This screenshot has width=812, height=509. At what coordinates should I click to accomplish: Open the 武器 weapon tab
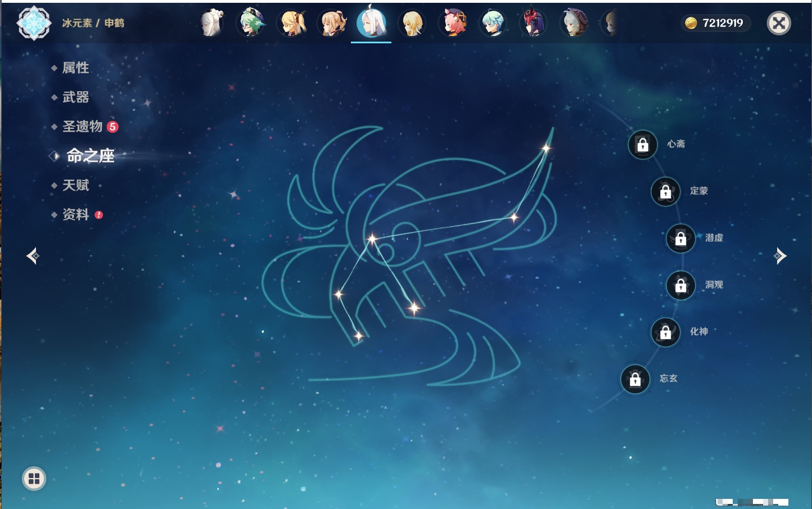click(x=75, y=97)
